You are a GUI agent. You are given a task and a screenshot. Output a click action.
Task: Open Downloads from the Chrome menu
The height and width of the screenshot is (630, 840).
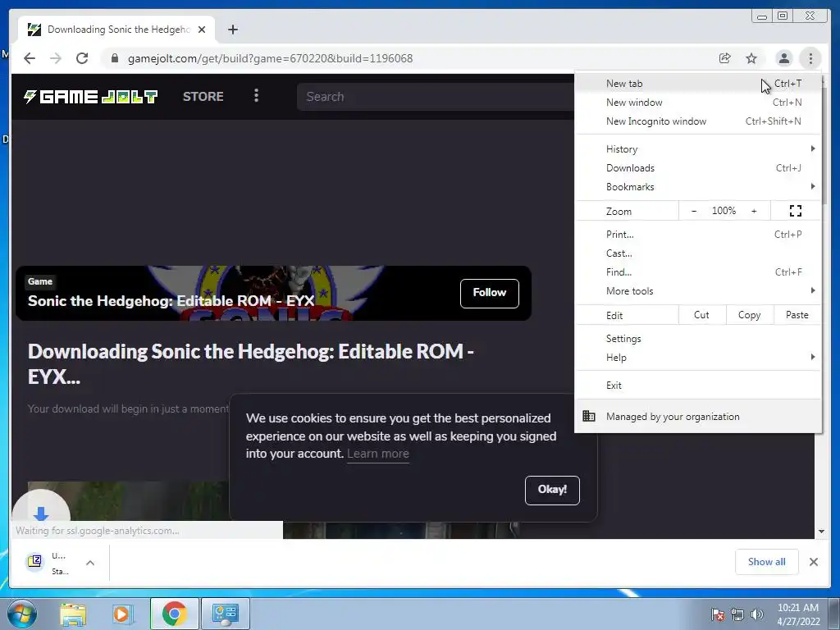pos(698,168)
